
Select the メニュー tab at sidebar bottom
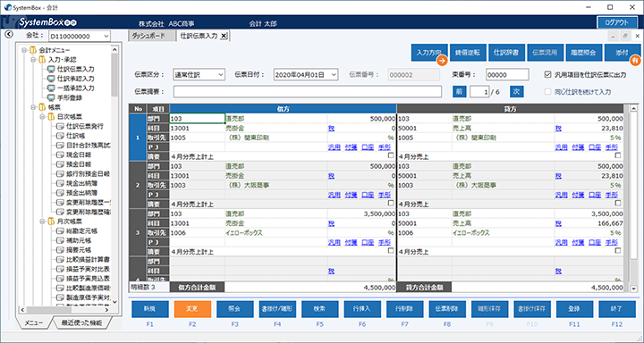point(34,322)
